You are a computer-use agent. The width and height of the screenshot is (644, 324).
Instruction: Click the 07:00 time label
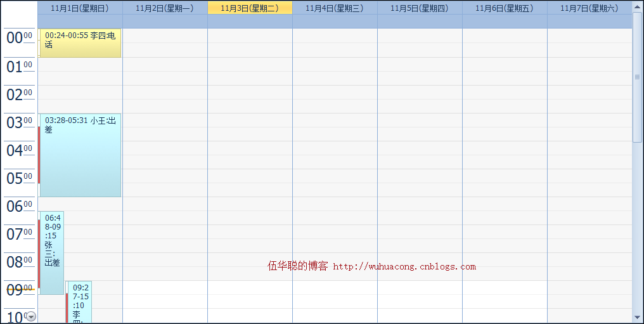pyautogui.click(x=19, y=234)
